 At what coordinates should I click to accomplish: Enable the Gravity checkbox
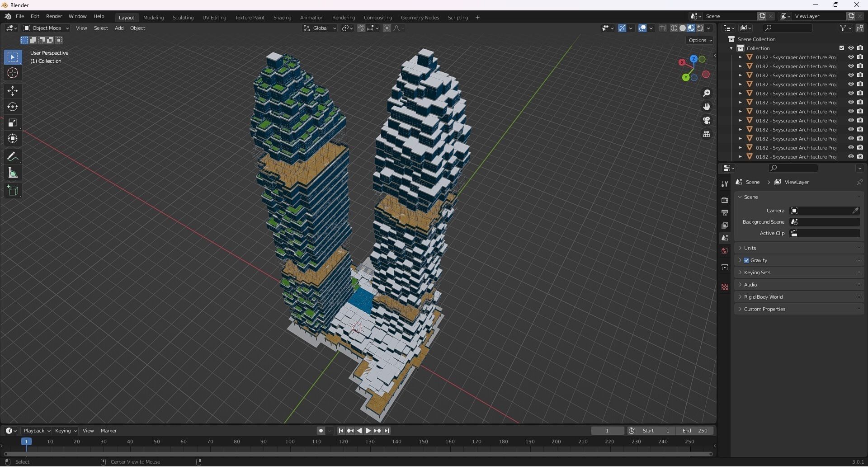[746, 260]
